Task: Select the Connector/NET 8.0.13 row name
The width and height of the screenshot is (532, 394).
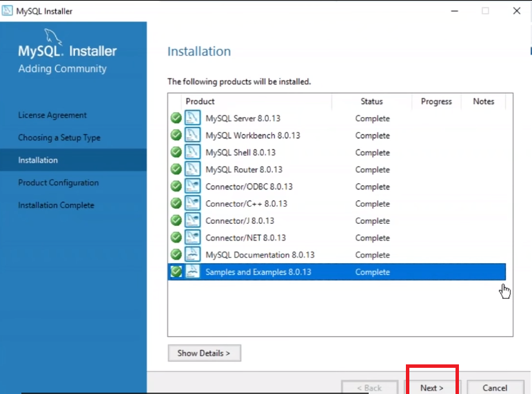Action: point(245,238)
